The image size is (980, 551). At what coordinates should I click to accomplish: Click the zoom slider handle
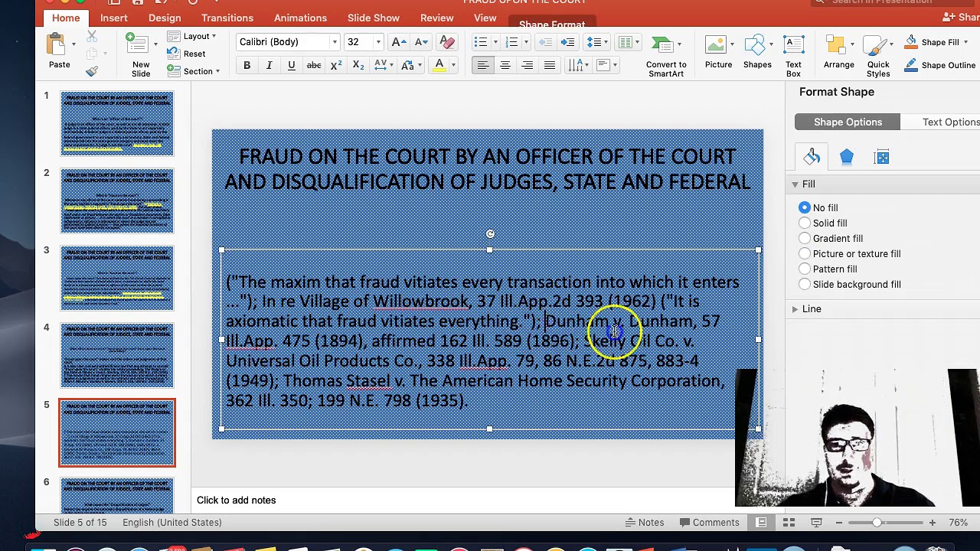tap(877, 522)
